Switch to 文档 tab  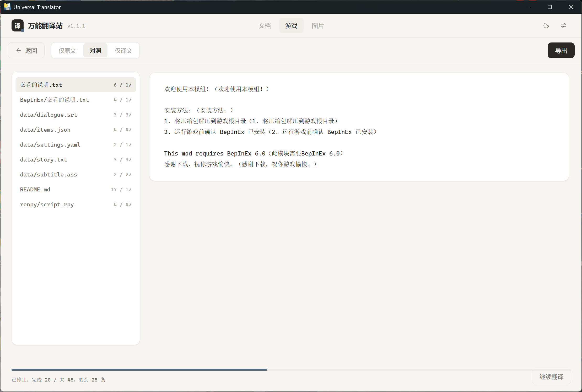pyautogui.click(x=265, y=25)
